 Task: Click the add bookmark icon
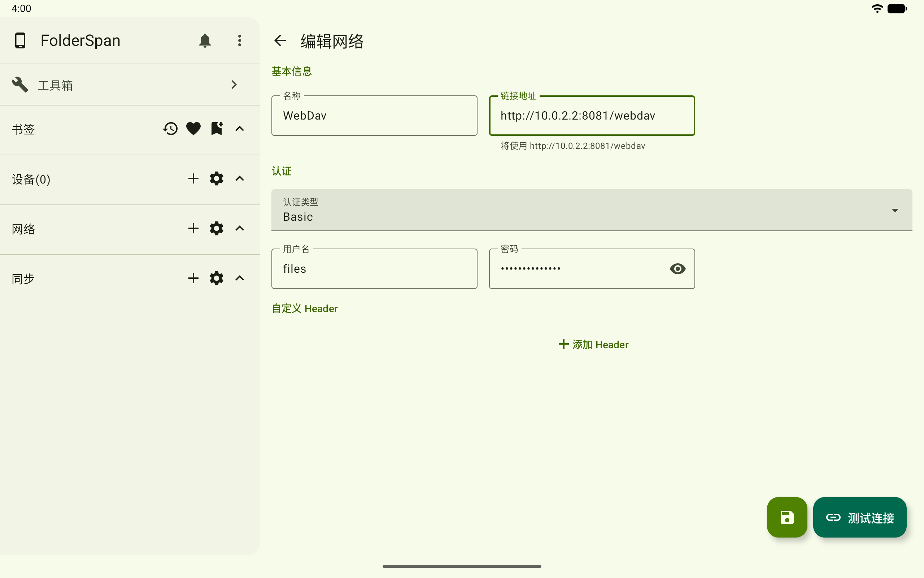pos(217,129)
